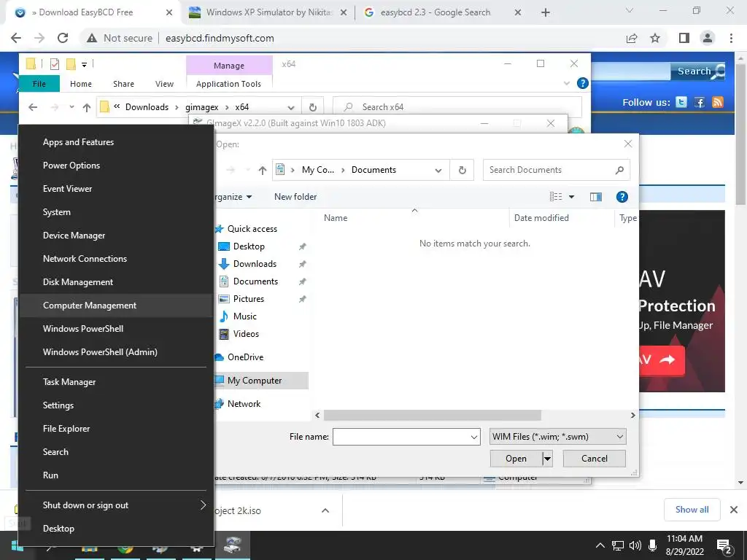Open Event Viewer entry
The image size is (747, 560).
[116, 189]
